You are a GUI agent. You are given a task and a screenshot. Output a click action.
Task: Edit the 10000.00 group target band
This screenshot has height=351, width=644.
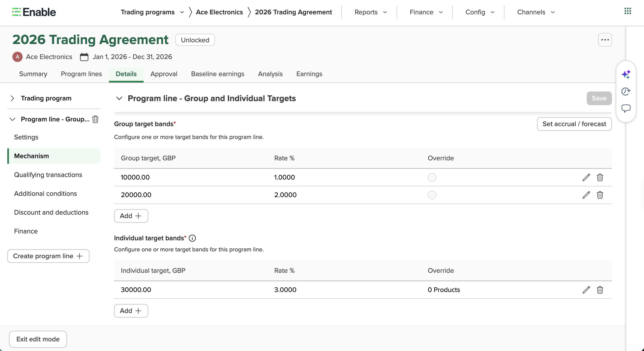(586, 177)
